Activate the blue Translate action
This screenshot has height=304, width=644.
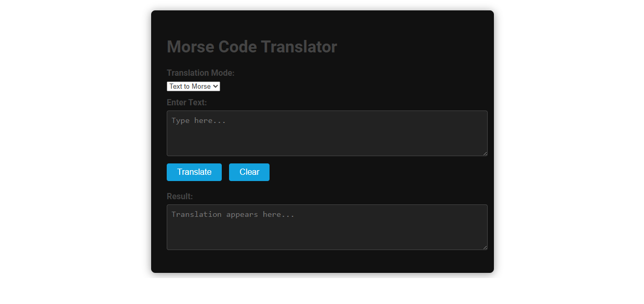point(194,172)
